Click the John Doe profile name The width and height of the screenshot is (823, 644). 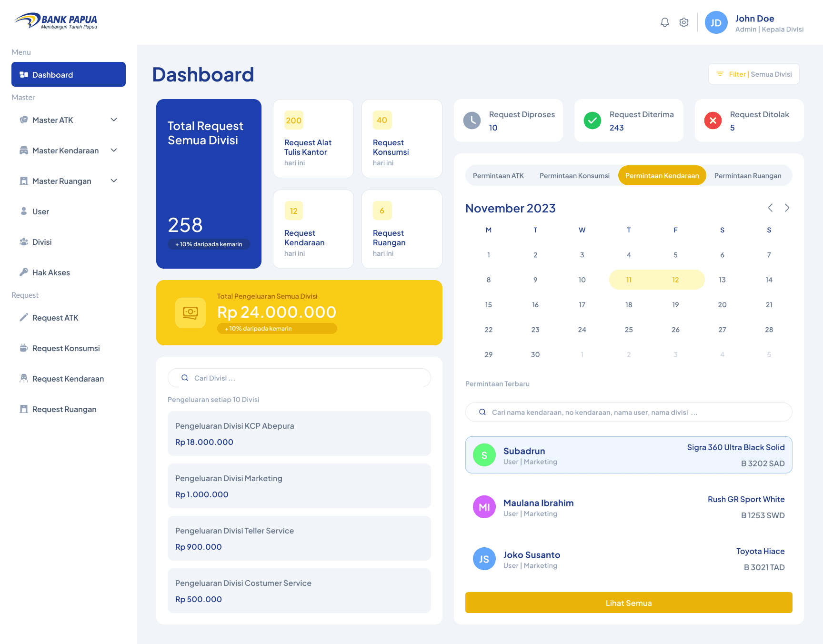pyautogui.click(x=755, y=19)
